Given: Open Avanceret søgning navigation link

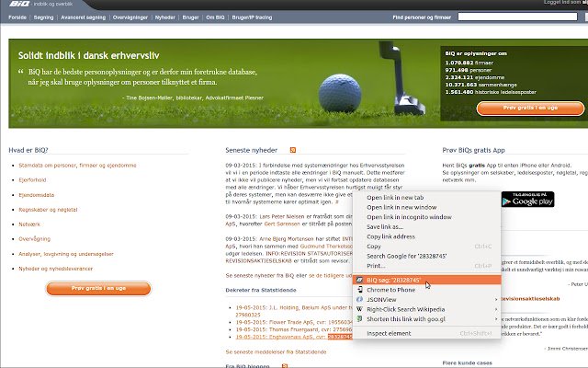Looking at the screenshot, I should click(x=84, y=17).
